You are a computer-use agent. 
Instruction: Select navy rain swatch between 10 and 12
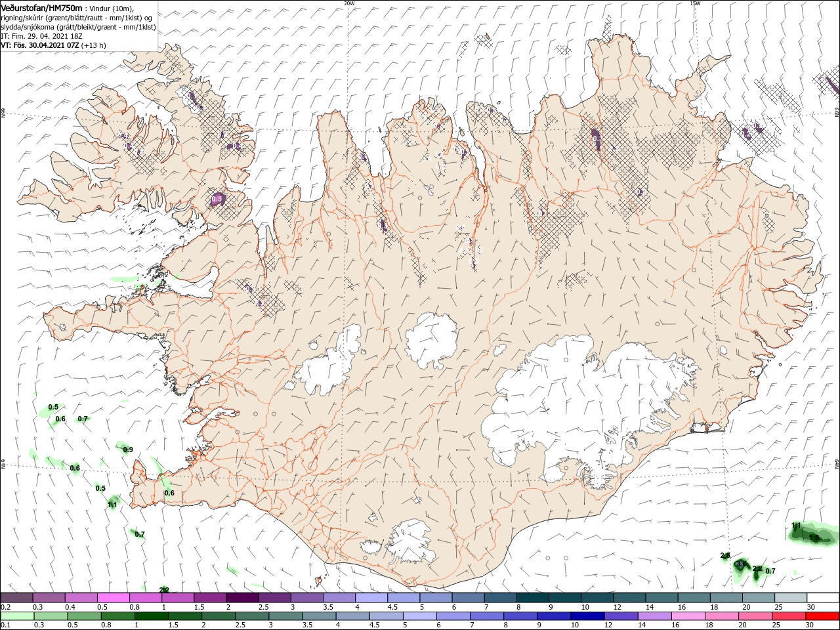(587, 616)
